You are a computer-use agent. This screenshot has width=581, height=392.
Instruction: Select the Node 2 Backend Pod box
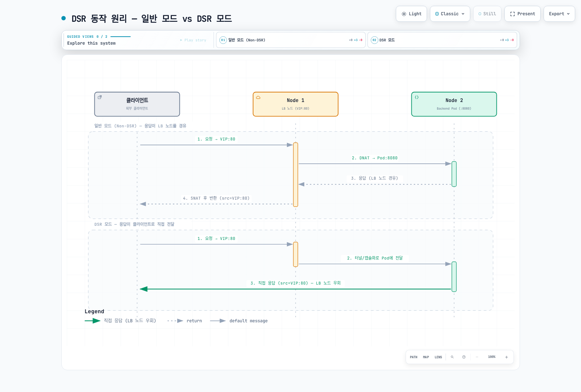(x=454, y=104)
